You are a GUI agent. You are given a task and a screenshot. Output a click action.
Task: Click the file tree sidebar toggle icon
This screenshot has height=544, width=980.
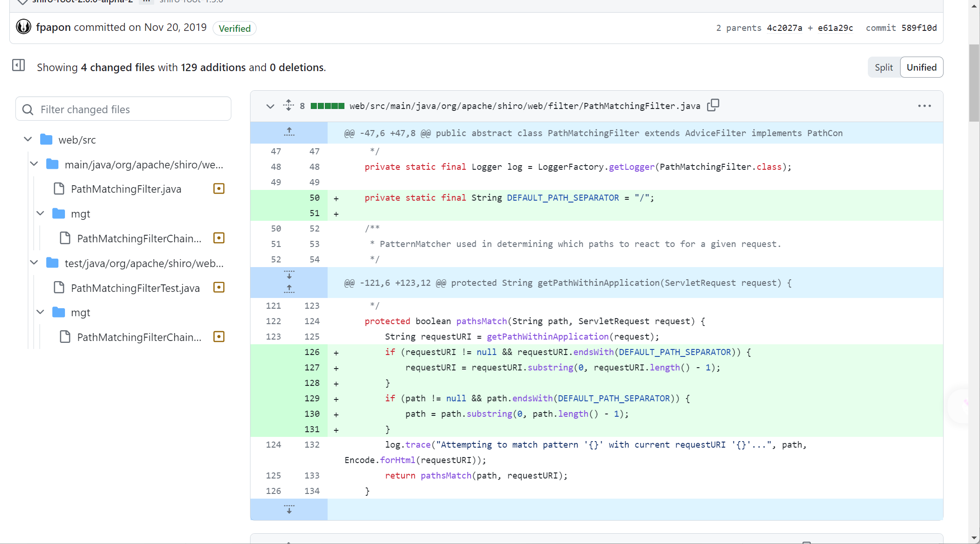18,65
